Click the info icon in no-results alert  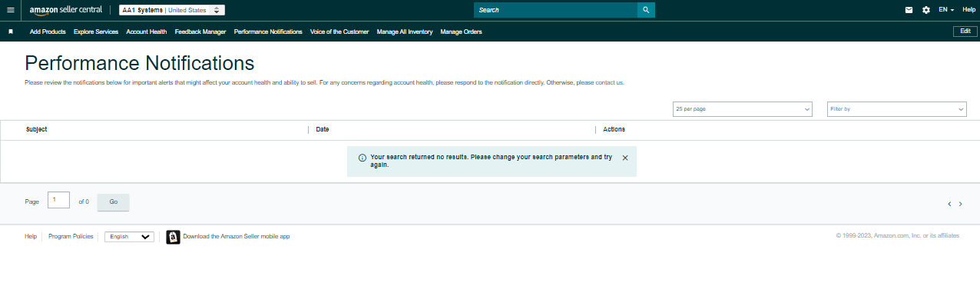pos(362,158)
